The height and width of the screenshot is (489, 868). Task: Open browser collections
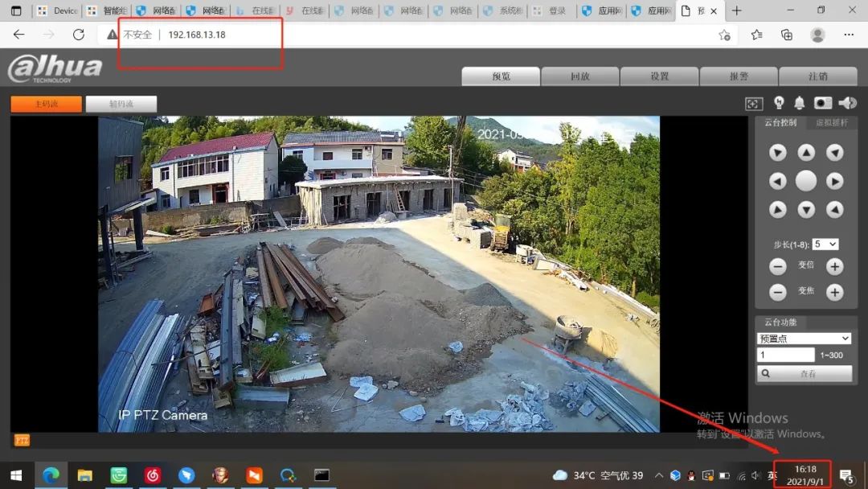(x=787, y=35)
